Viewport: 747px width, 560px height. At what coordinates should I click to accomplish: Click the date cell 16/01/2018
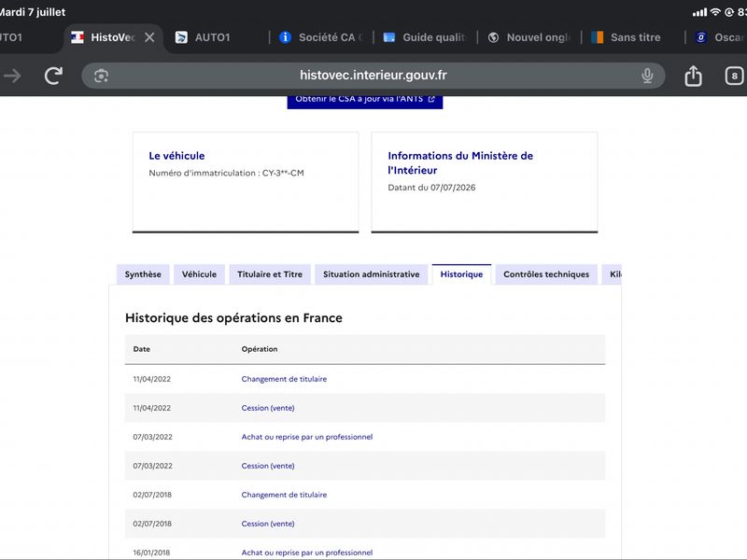151,553
